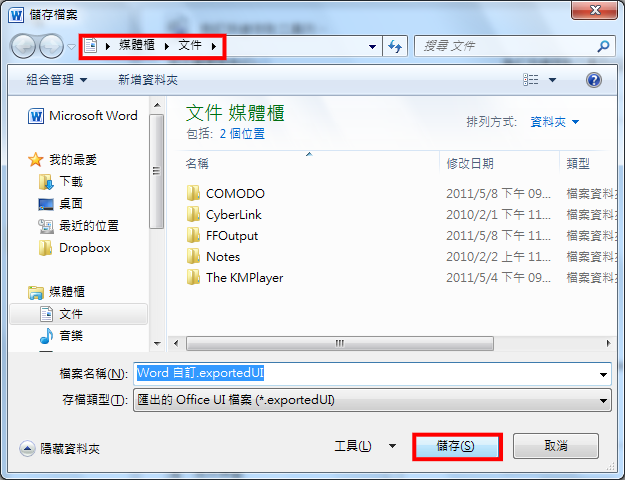Click the search magnifier icon
Image resolution: width=625 pixels, height=480 pixels.
tap(603, 46)
